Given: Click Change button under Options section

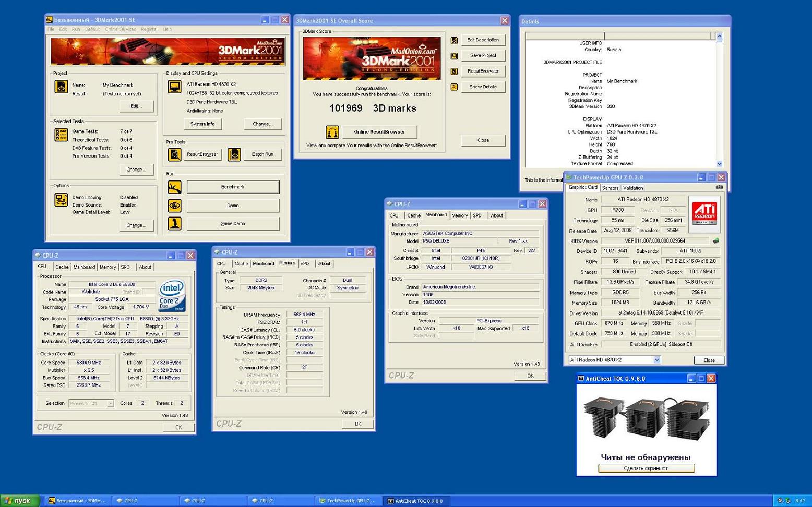Looking at the screenshot, I should [136, 225].
